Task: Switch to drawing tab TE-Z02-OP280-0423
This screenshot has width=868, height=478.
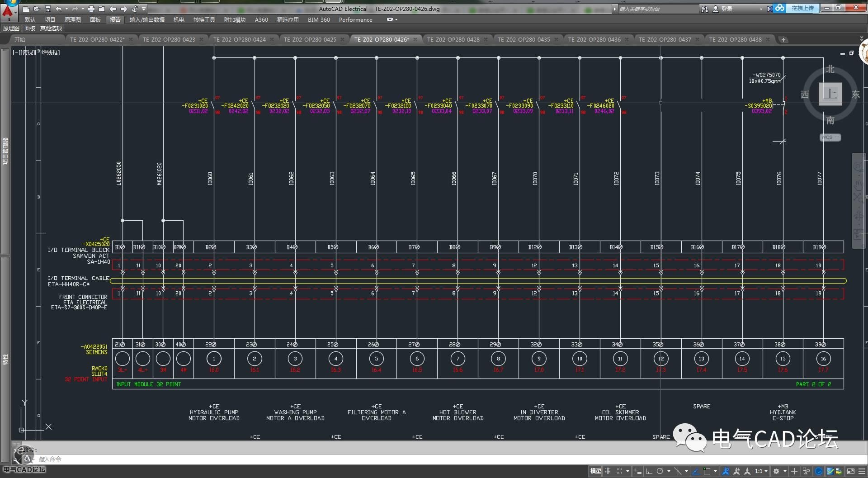Action: 169,40
